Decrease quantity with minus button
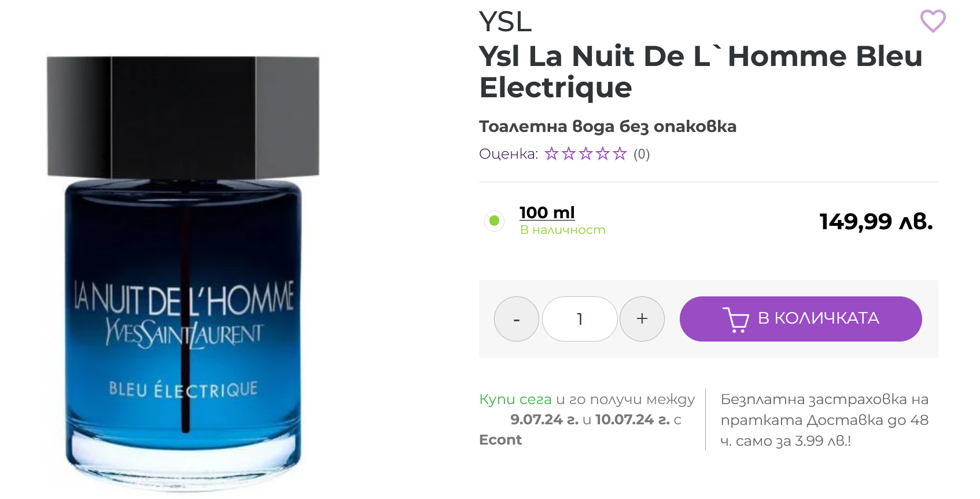The image size is (980, 499). pyautogui.click(x=517, y=319)
